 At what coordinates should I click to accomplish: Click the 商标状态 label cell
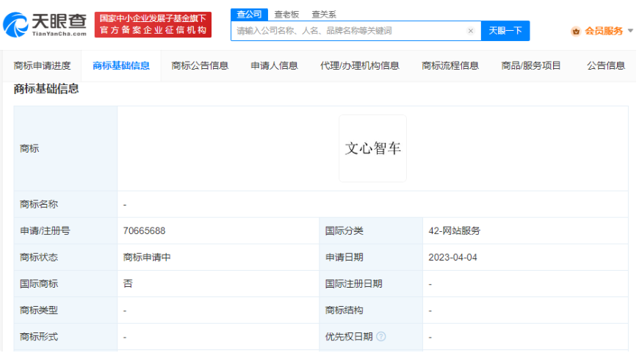pos(65,258)
